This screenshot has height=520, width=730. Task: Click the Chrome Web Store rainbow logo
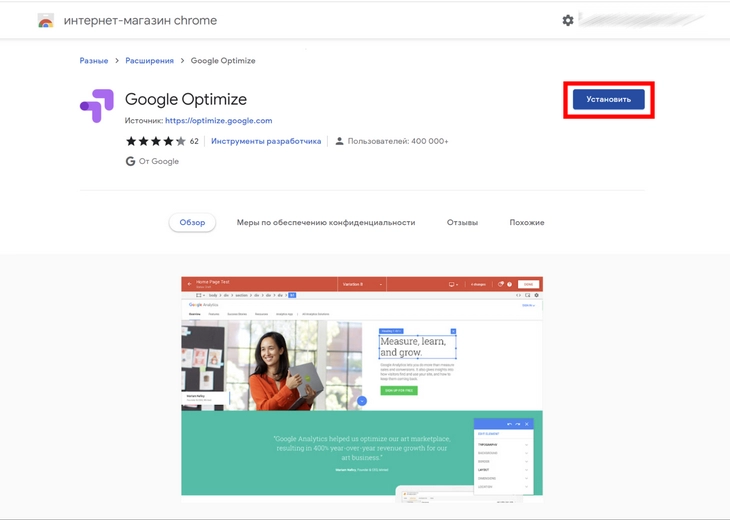tap(46, 20)
